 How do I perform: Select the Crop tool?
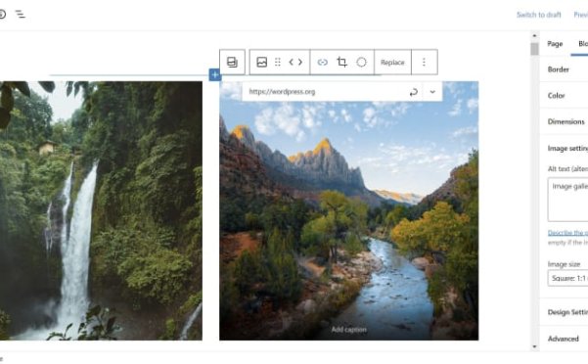coord(341,62)
